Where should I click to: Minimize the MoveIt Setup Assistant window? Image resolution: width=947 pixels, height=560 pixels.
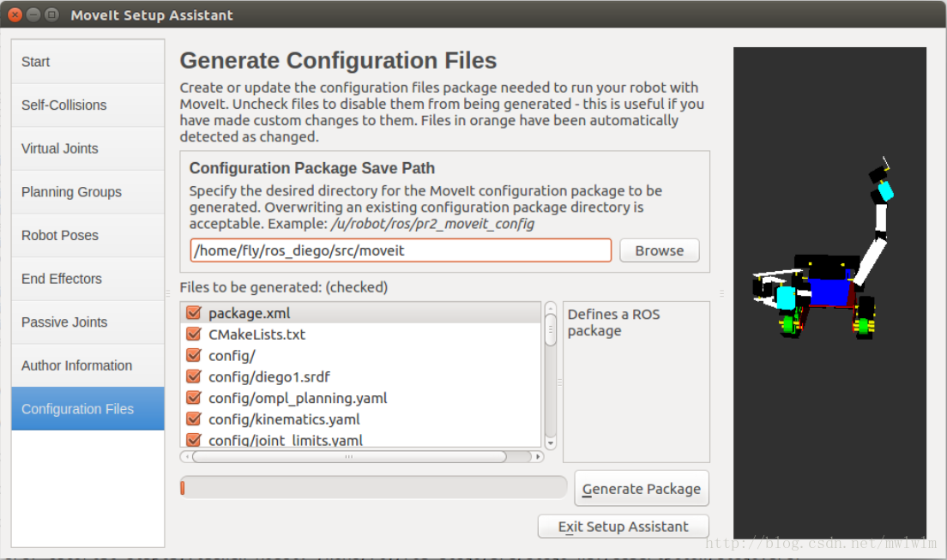(33, 15)
